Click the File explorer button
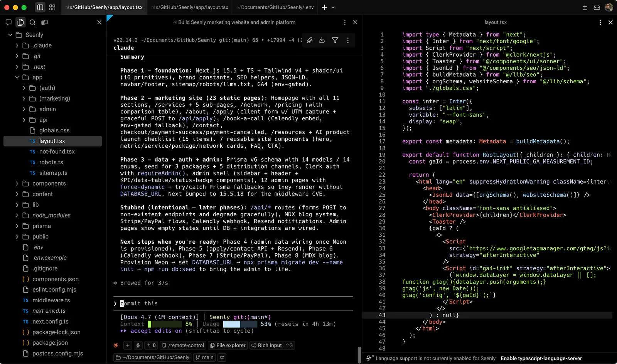 (x=228, y=345)
